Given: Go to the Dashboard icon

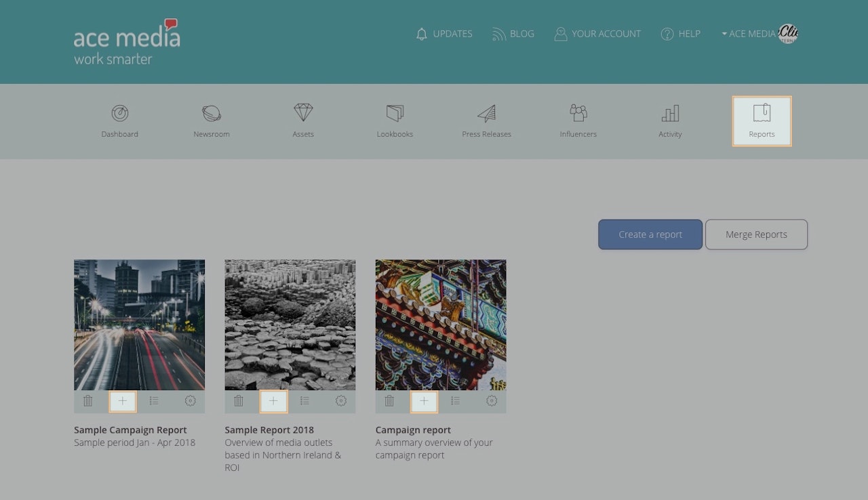Looking at the screenshot, I should 120,113.
